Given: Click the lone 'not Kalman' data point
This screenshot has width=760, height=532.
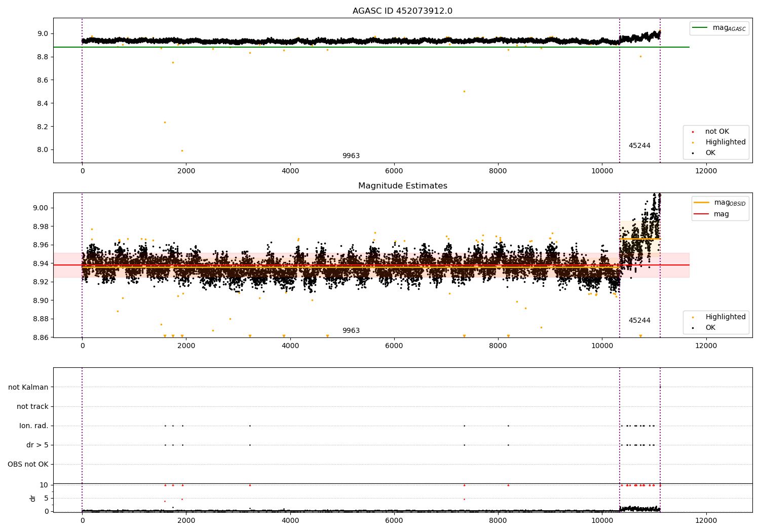Looking at the screenshot, I should click(660, 387).
